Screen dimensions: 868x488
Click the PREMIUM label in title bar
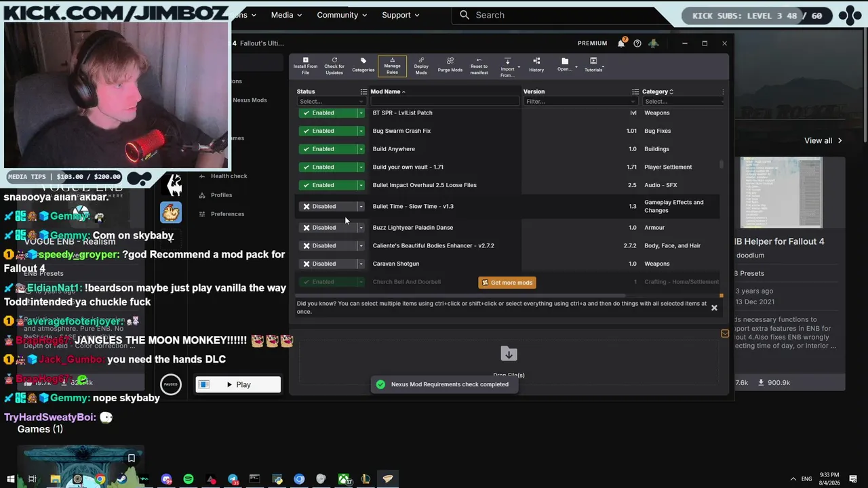click(x=593, y=43)
